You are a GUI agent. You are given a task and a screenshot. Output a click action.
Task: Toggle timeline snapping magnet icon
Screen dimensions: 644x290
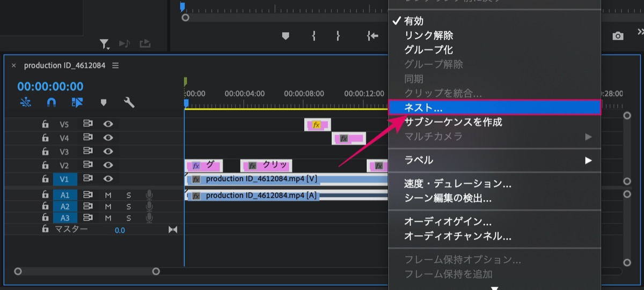51,102
